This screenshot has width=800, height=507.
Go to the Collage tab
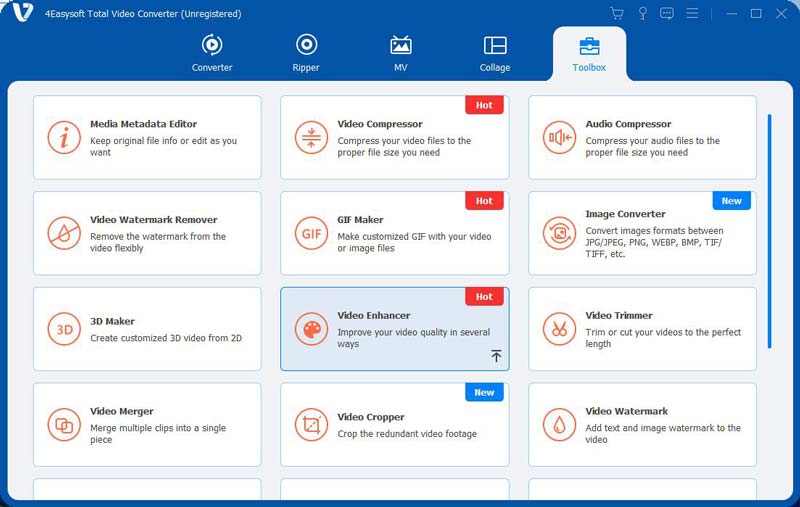495,53
